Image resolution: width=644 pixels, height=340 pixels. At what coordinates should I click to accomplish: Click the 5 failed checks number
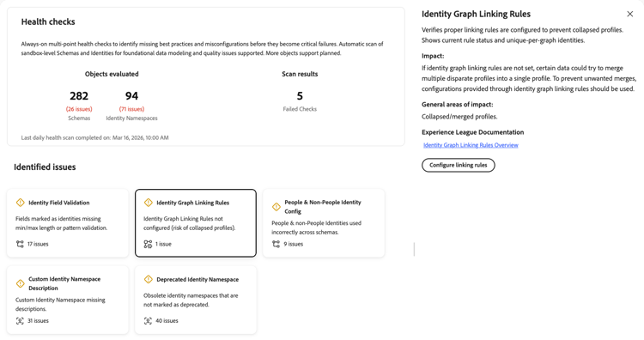click(x=300, y=96)
